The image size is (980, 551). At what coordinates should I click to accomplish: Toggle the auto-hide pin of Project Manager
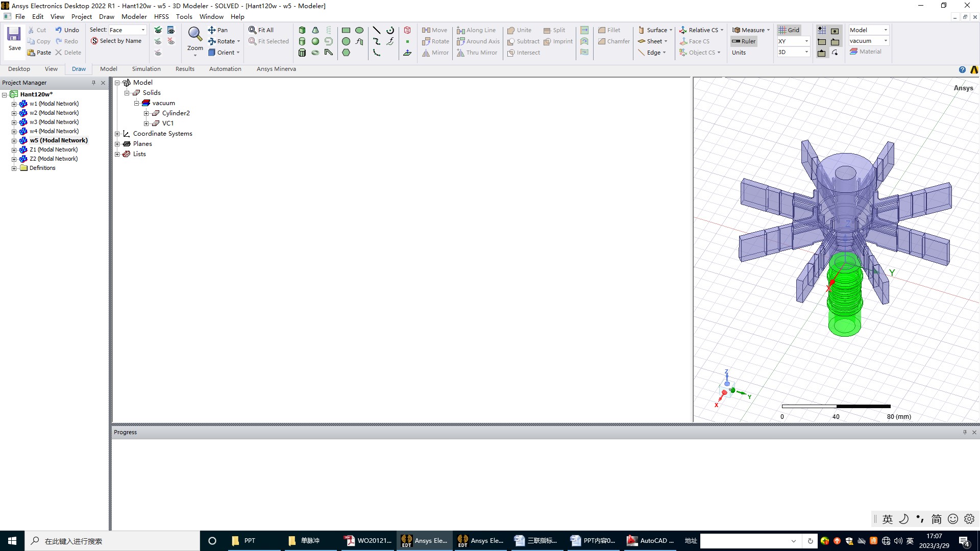(x=93, y=83)
